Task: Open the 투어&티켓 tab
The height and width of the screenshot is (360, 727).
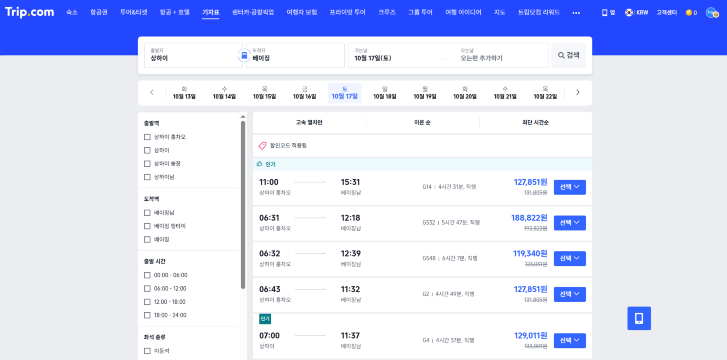Action: [x=134, y=13]
